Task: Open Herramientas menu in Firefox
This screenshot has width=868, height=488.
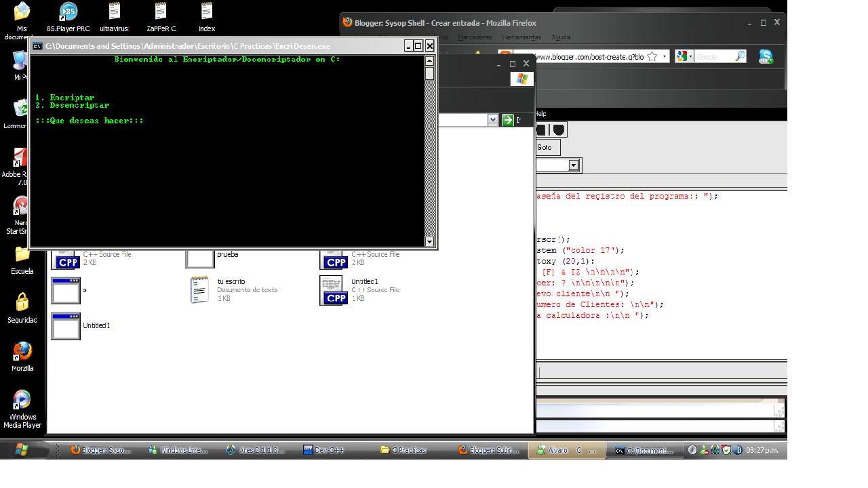Action: 521,37
